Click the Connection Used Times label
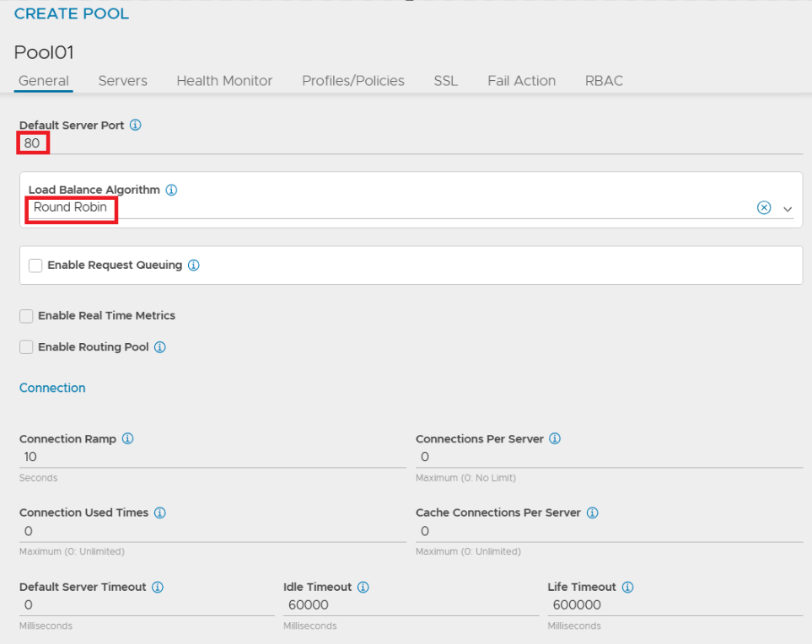 coord(83,513)
